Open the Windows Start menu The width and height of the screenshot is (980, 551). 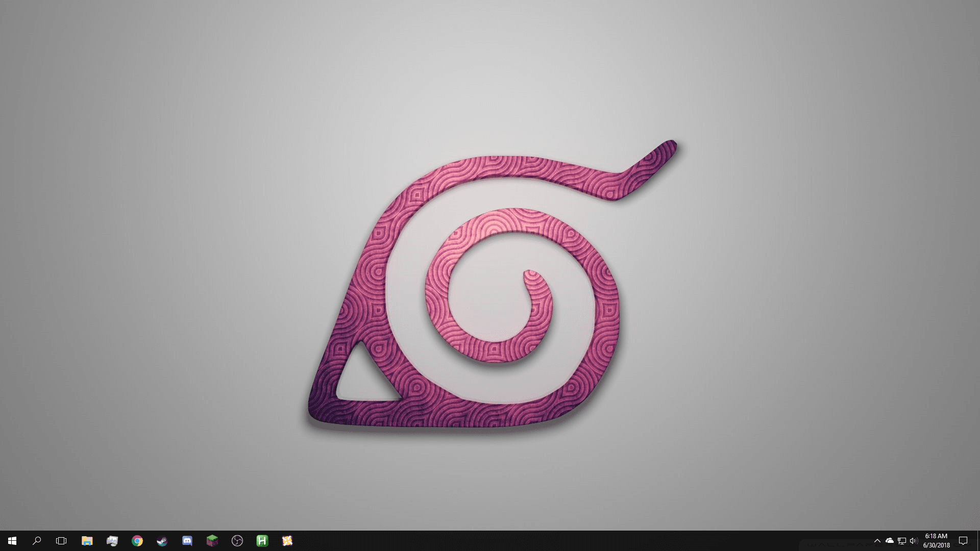click(x=12, y=541)
